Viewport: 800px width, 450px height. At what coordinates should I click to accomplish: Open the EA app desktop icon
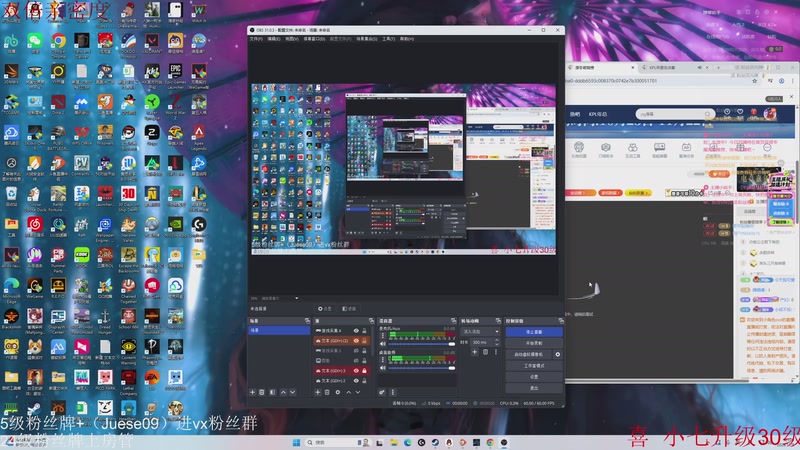152,379
